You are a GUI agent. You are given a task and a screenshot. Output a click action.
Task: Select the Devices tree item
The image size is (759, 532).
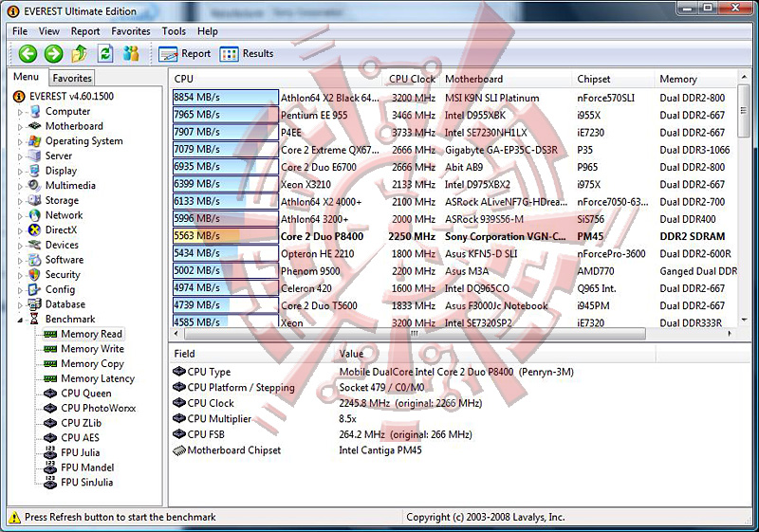click(x=62, y=245)
